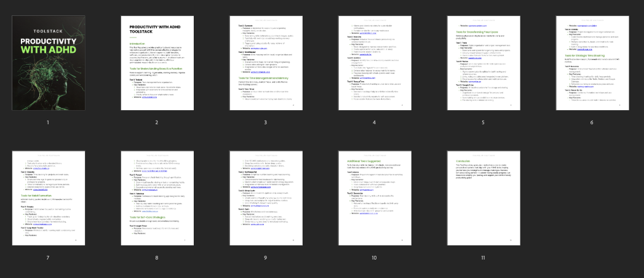Select page 2 titled Productivity With ADHD Toolstack
The width and height of the screenshot is (644, 278).
point(157,63)
